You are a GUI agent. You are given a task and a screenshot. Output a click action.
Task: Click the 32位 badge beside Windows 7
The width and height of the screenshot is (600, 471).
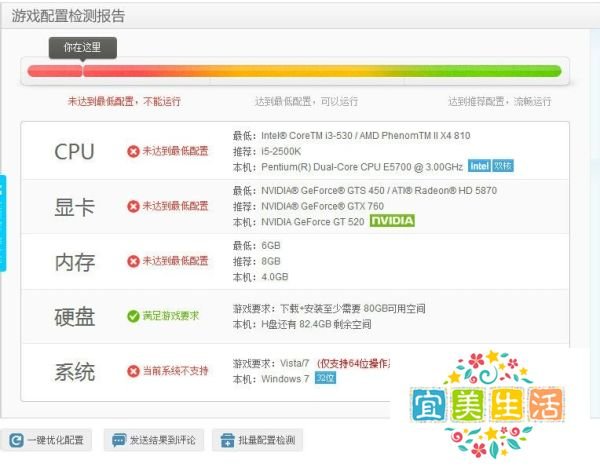[325, 378]
